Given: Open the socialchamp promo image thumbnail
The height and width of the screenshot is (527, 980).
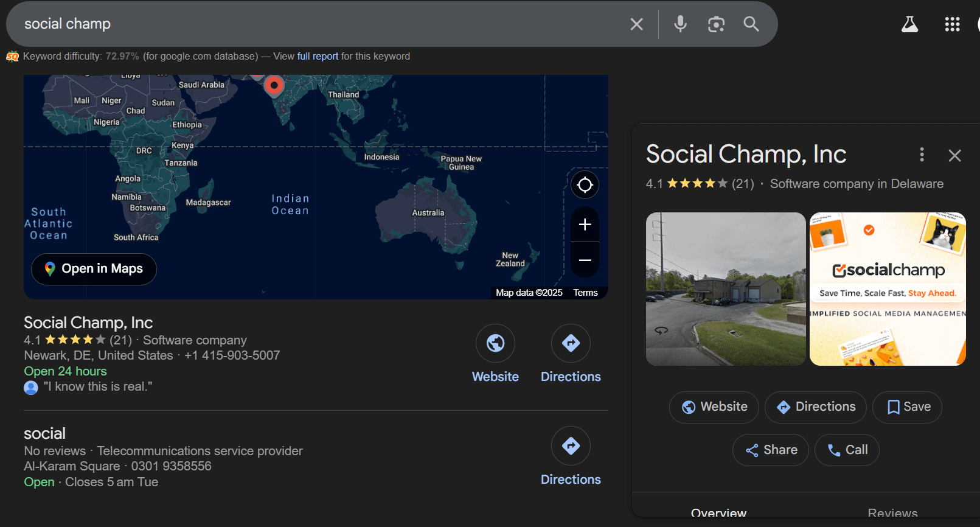Looking at the screenshot, I should click(888, 289).
